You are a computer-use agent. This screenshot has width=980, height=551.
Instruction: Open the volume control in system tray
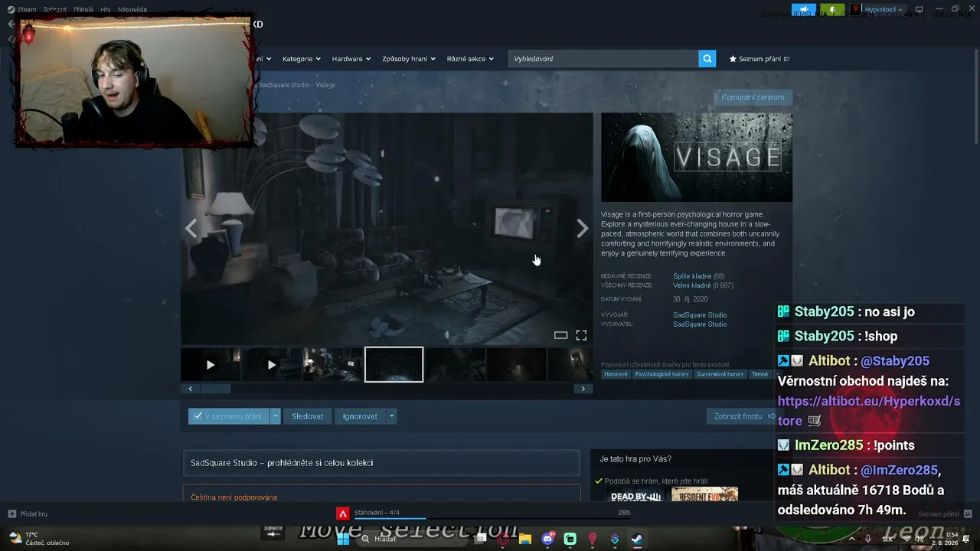(920, 539)
